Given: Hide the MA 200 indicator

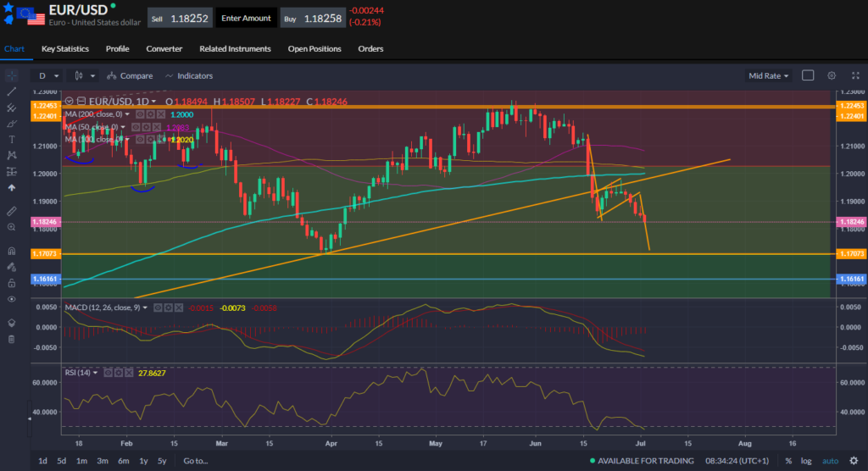Looking at the screenshot, I should coord(140,114).
